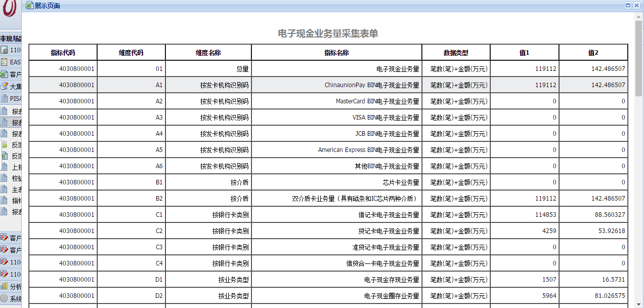644x308 pixels.
Task: Click the 值1 zero link for MasterCard BIN
Action: click(x=554, y=101)
